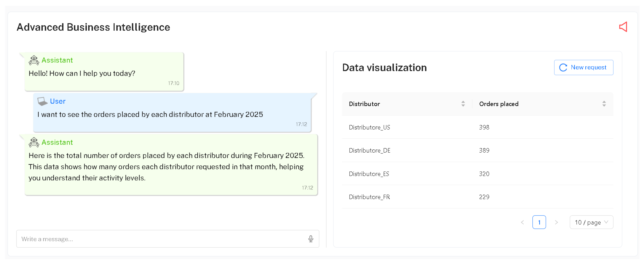Click the red megaphone speaker icon
Image resolution: width=644 pixels, height=264 pixels.
pos(623,27)
